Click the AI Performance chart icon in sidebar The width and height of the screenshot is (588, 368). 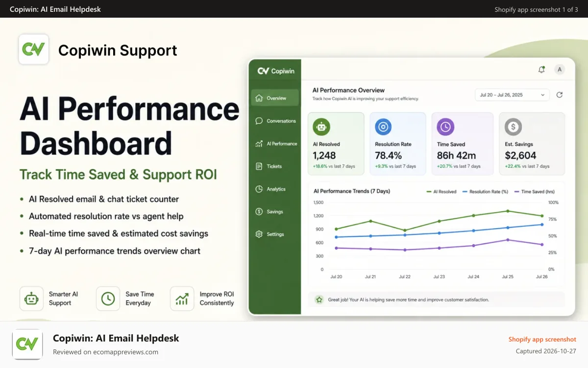[259, 144]
